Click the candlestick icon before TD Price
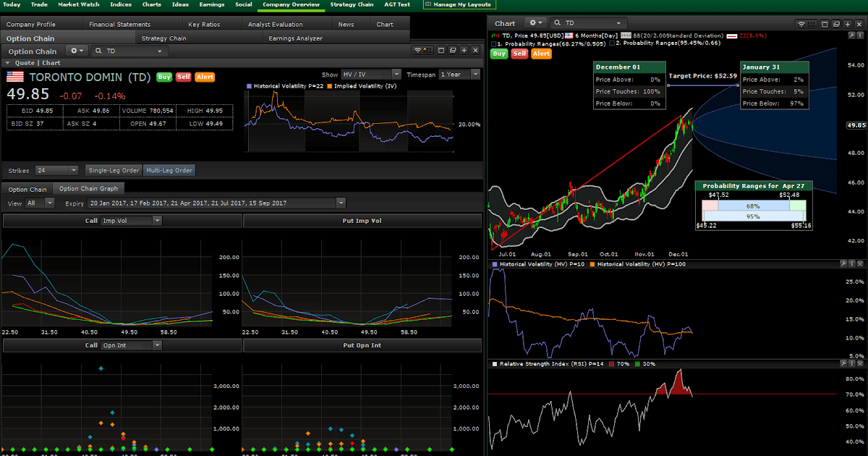The height and width of the screenshot is (456, 868). coord(495,35)
